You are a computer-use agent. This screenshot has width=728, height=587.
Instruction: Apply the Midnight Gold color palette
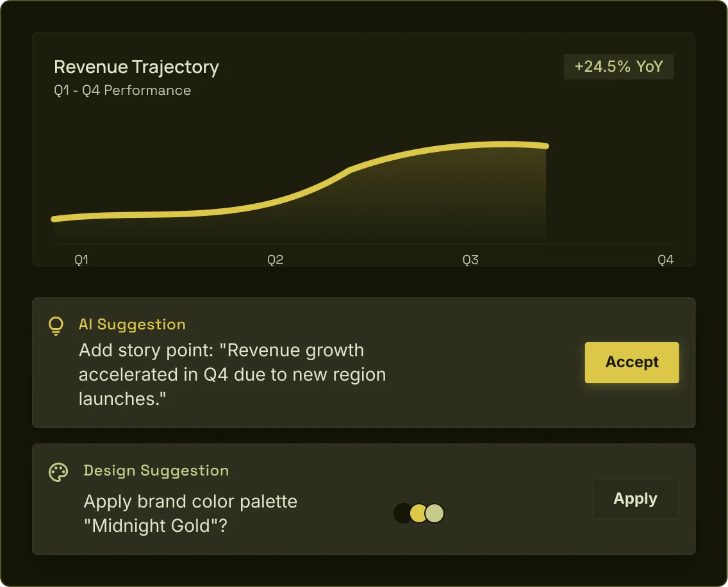635,499
